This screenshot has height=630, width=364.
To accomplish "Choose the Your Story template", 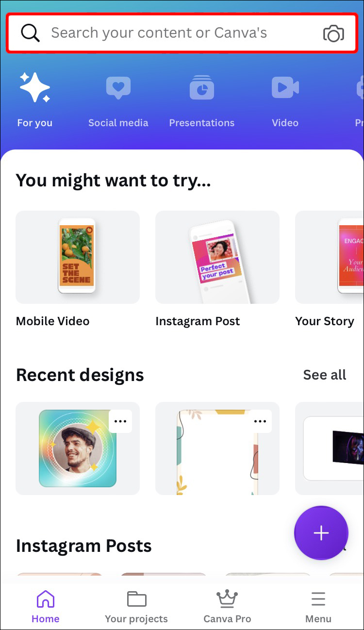I will point(330,257).
